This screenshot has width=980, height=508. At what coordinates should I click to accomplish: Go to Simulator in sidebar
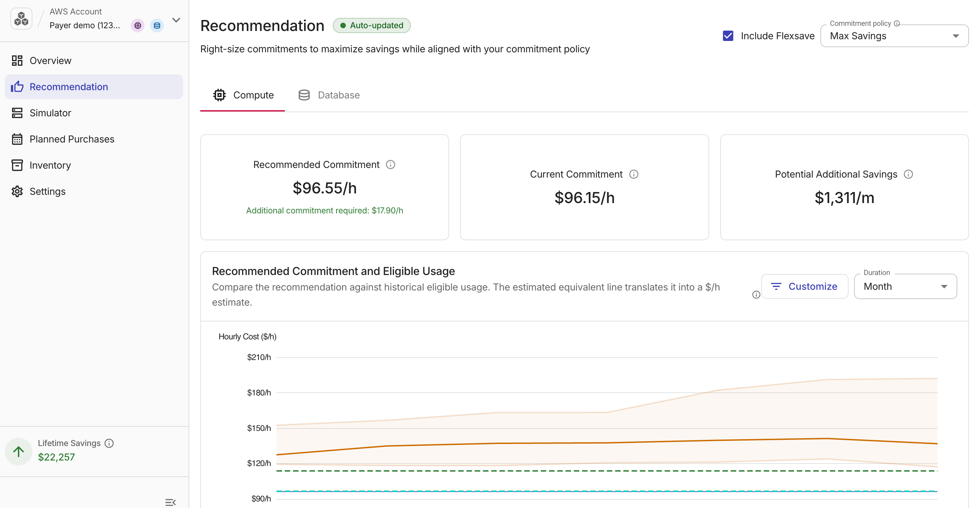[94, 113]
